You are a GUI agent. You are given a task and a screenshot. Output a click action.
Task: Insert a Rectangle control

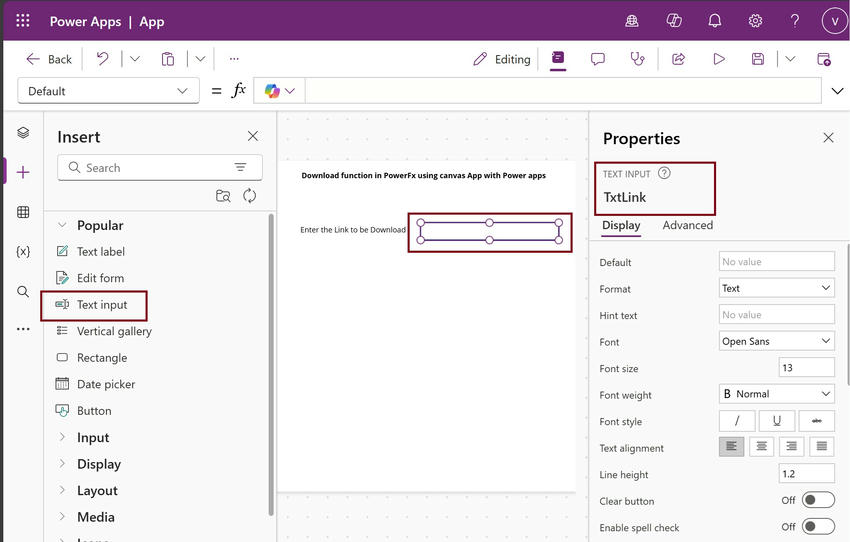click(102, 358)
